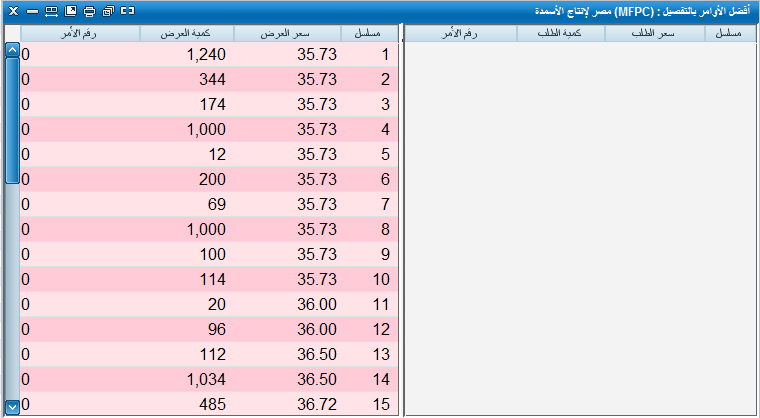Viewport: 760px width, 418px height.
Task: Select offer row 14 with quantity 1,034
Action: (x=209, y=381)
